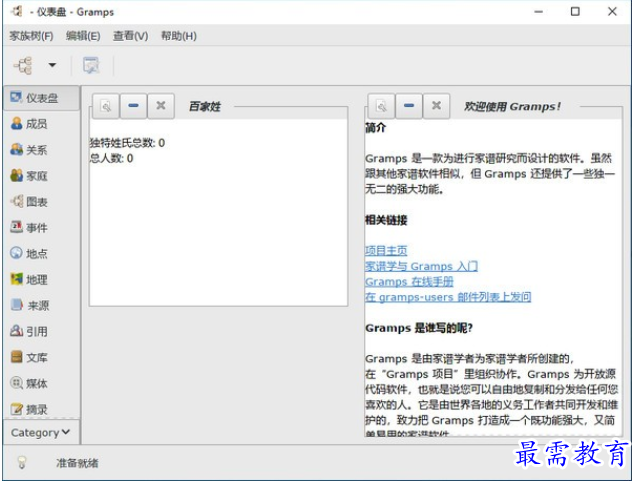Screen dimensions: 637x485
Task: Open the Gramps 在线手册 link
Action: [409, 282]
